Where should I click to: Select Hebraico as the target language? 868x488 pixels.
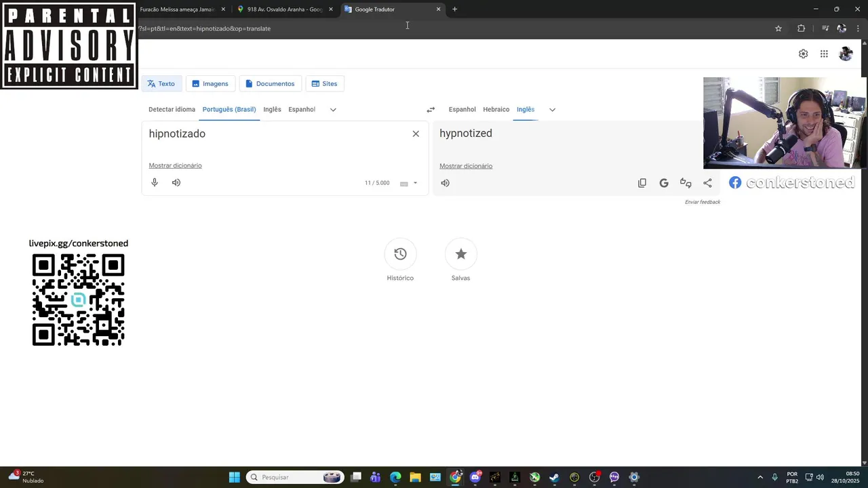click(x=496, y=109)
